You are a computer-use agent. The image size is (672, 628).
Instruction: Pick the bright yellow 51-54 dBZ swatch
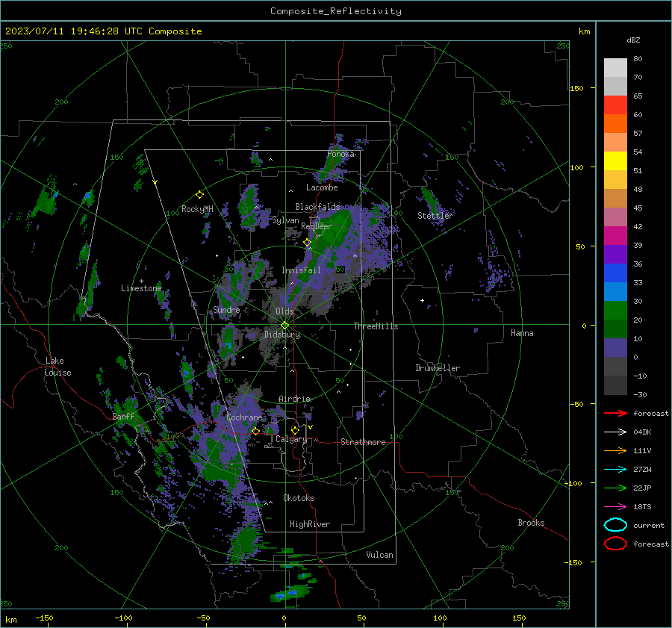615,161
